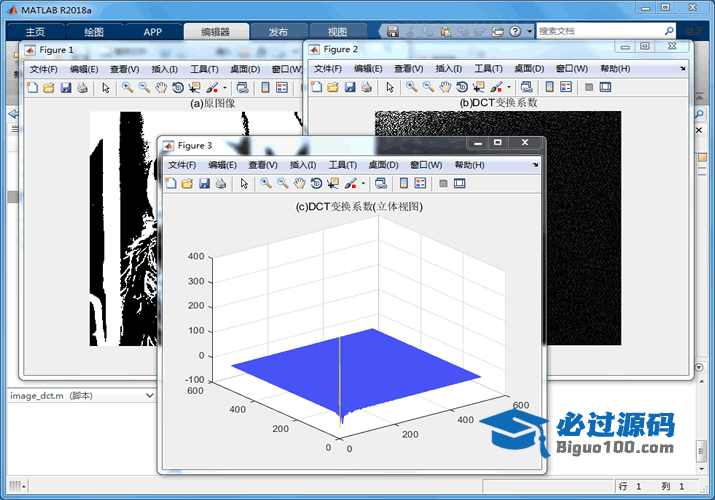Print Figure 1 using the printer icon
This screenshot has width=715, height=500.
tap(82, 87)
